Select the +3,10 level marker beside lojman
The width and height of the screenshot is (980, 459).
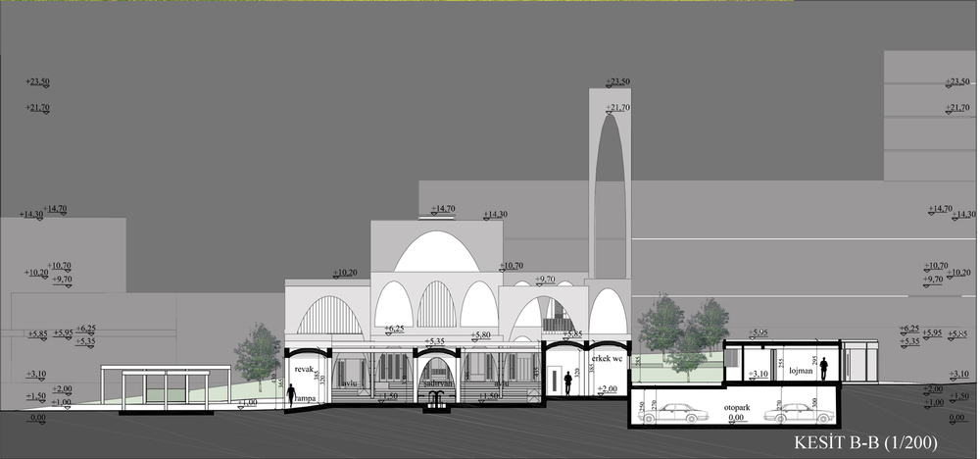coord(757,375)
